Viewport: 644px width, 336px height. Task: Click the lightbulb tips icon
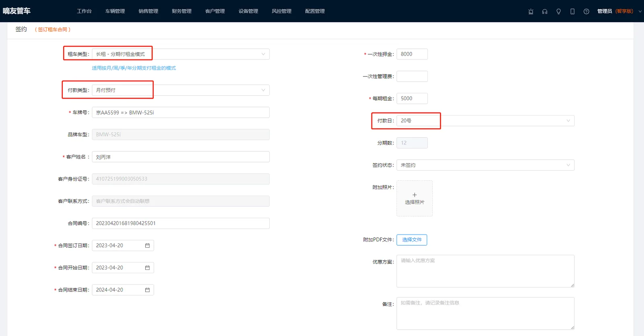pos(559,11)
